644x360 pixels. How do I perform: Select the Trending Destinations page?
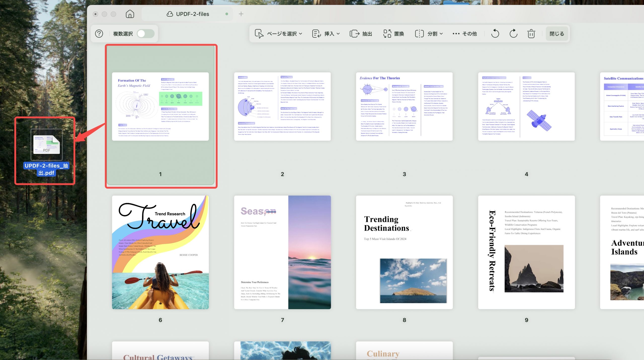(x=404, y=252)
